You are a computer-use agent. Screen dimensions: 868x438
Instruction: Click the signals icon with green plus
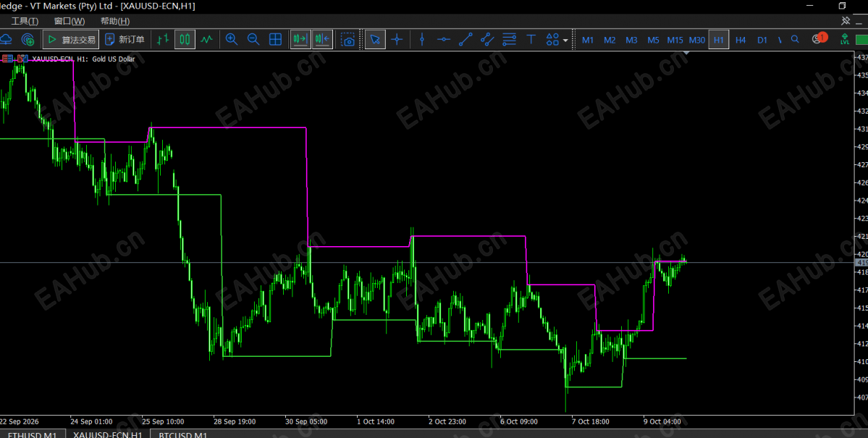click(28, 39)
